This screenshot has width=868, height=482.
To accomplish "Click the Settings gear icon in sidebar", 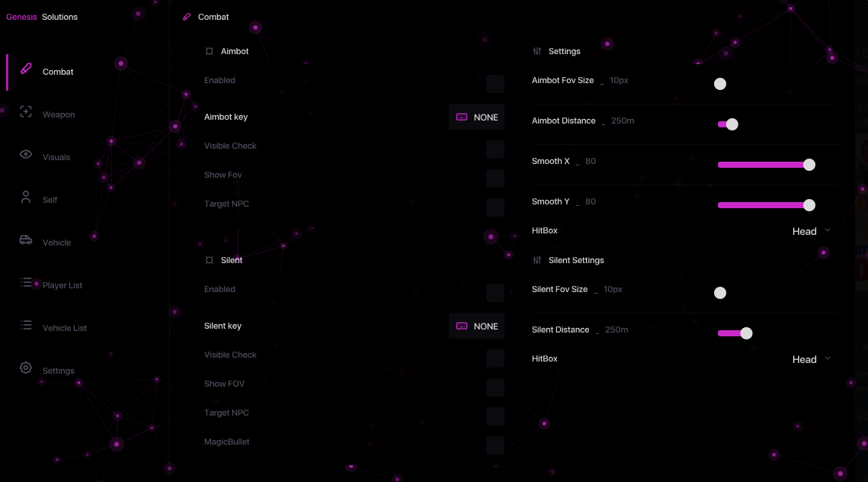I will pyautogui.click(x=26, y=368).
